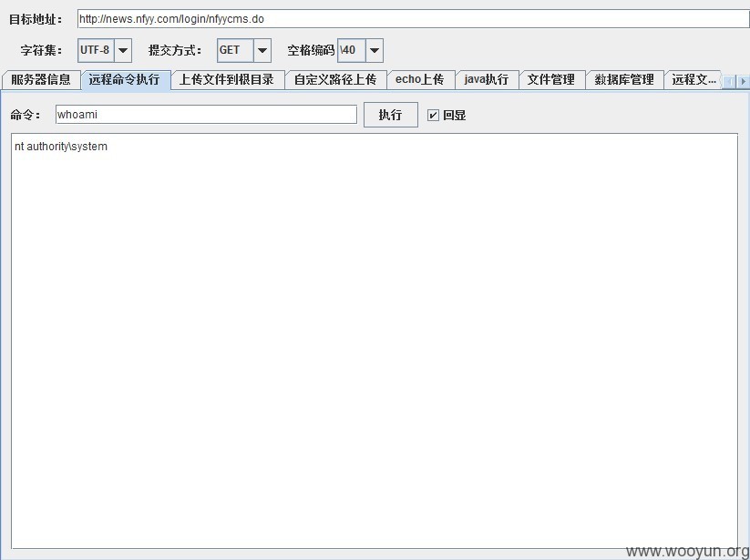The height and width of the screenshot is (560, 750).
Task: Open the GET submit method dropdown
Action: click(x=244, y=50)
